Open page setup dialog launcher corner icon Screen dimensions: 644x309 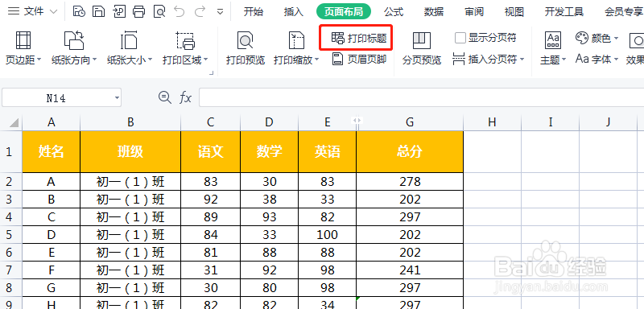click(x=212, y=73)
